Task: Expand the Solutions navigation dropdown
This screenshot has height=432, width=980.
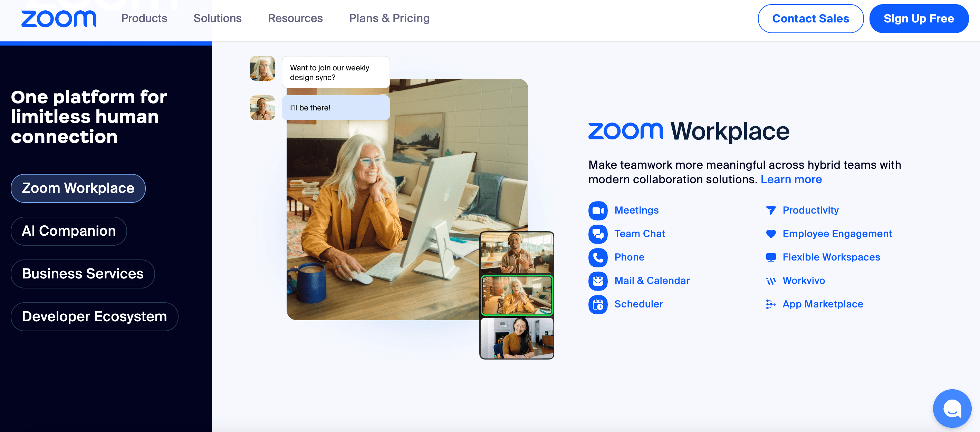Action: pyautogui.click(x=218, y=18)
